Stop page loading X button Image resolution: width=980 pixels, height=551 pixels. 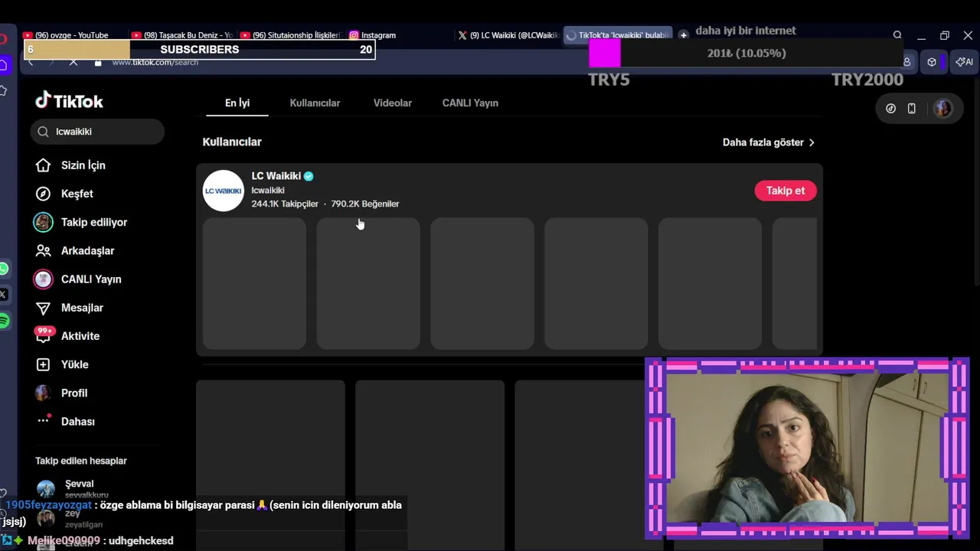point(73,62)
